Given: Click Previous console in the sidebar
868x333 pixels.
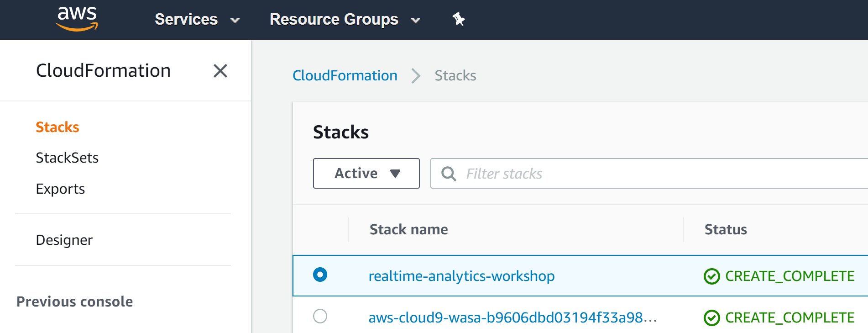Looking at the screenshot, I should (x=75, y=302).
